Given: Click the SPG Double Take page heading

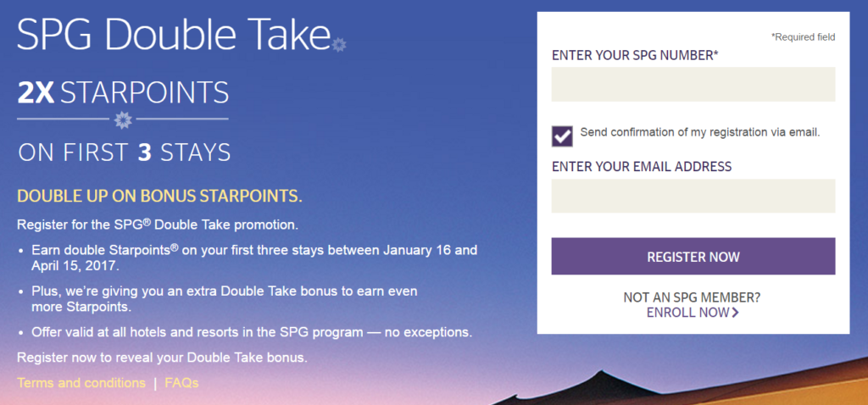Looking at the screenshot, I should click(174, 34).
